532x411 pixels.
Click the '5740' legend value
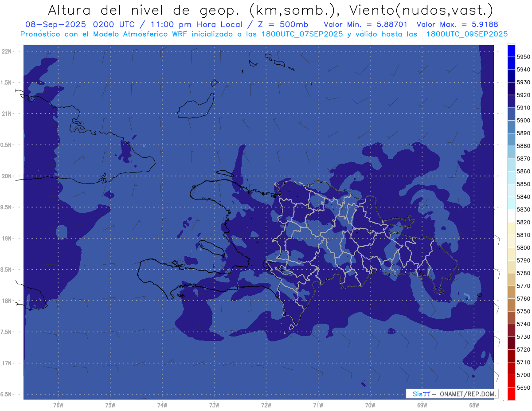[x=524, y=324]
